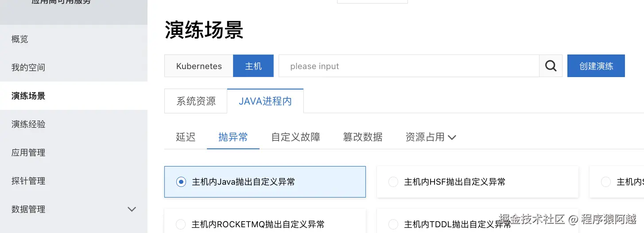Viewport: 644px width, 233px height.
Task: Click the 创建演练 button
Action: click(596, 66)
